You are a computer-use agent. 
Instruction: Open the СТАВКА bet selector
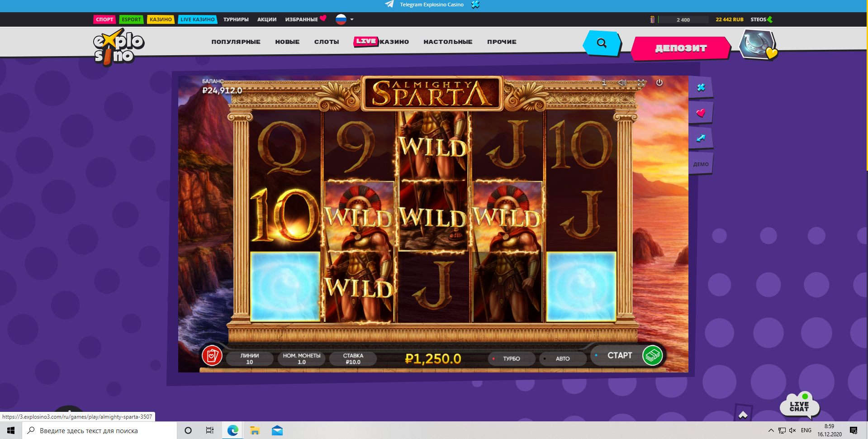[x=353, y=358]
